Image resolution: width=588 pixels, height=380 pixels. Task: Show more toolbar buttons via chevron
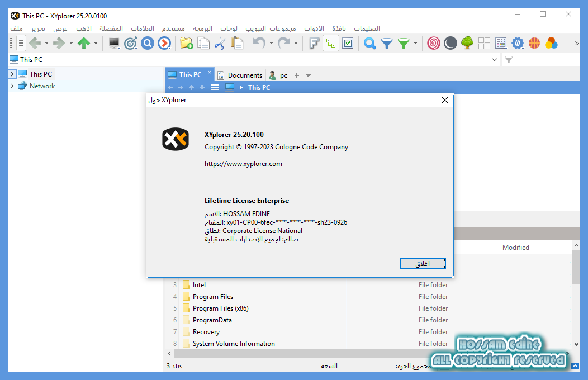click(x=577, y=44)
